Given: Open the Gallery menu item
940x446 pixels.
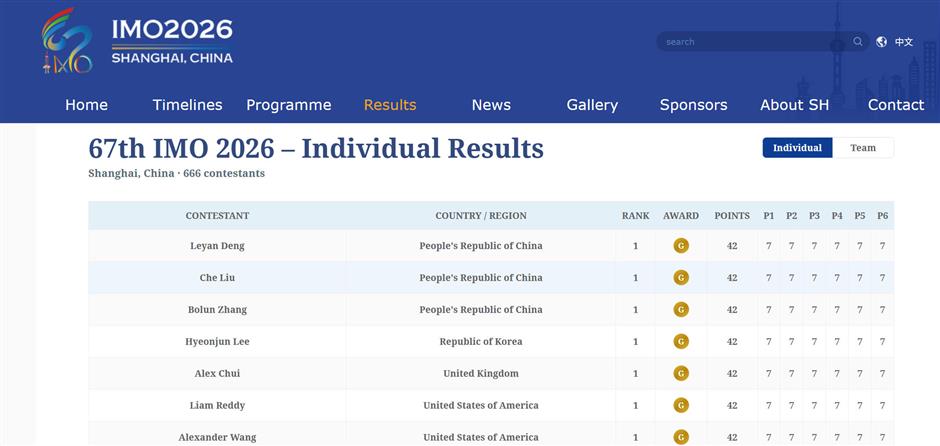Looking at the screenshot, I should click(x=592, y=105).
